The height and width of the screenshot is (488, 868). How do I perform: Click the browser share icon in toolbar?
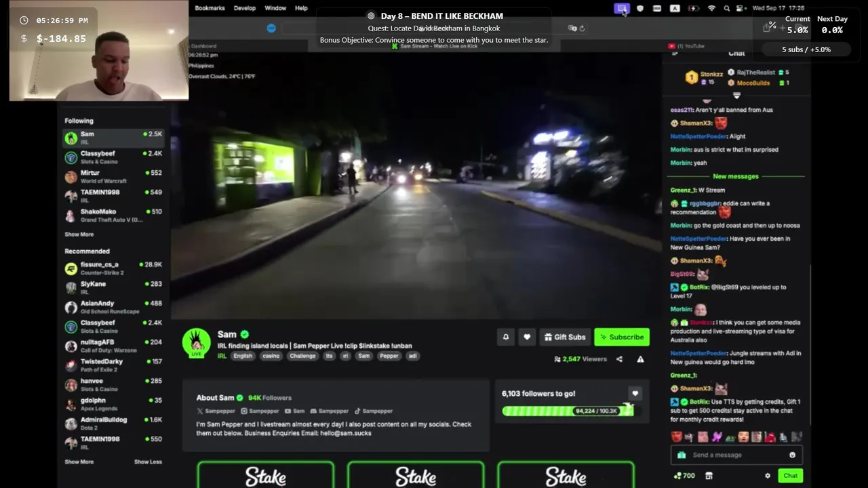[767, 28]
